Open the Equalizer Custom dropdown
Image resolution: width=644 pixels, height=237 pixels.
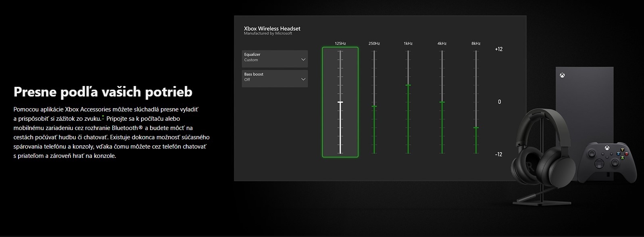(x=274, y=59)
